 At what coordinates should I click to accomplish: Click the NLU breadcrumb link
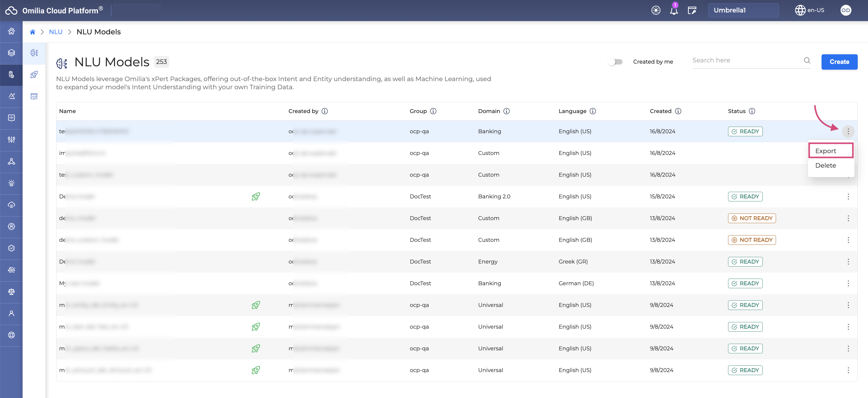55,32
